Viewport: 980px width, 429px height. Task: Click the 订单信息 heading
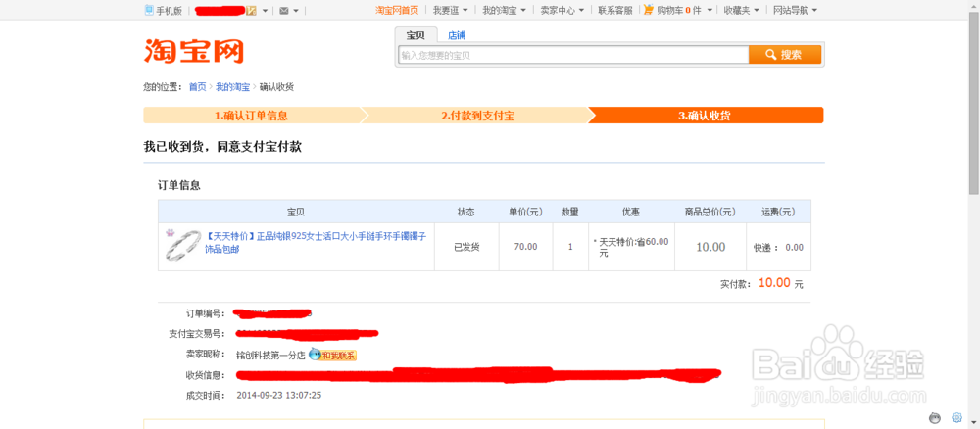click(x=178, y=185)
